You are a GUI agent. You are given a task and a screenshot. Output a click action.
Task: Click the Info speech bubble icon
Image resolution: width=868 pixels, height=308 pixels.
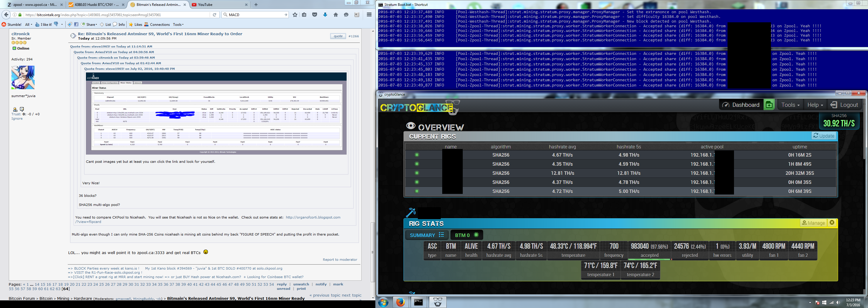115,24
